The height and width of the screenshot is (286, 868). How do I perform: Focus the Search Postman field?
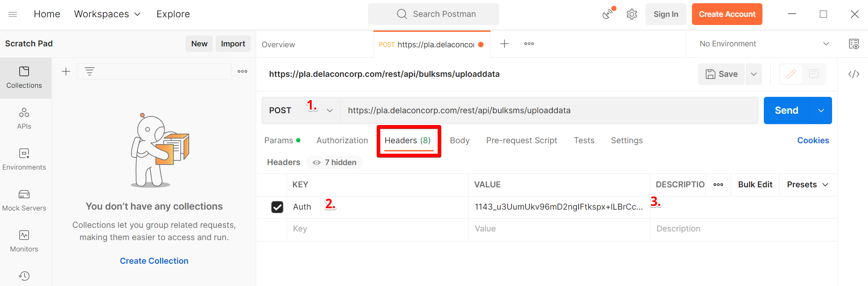(x=434, y=14)
